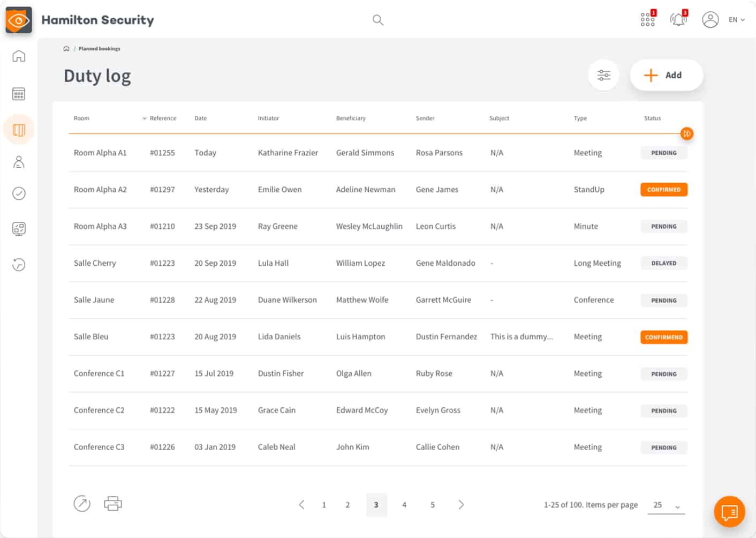The width and height of the screenshot is (756, 538).
Task: Open the dashboard monitor sidebar icon
Action: [19, 229]
